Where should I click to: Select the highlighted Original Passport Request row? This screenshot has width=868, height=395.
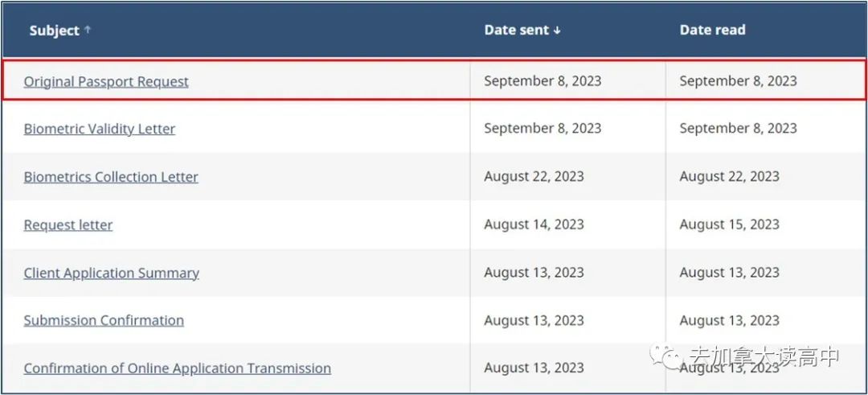433,81
